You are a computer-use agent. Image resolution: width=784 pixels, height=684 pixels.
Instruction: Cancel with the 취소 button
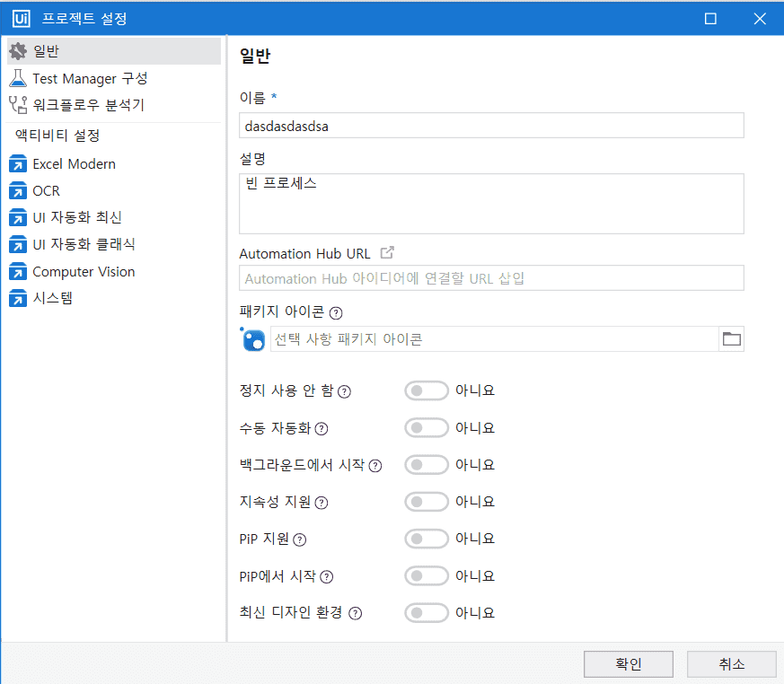point(732,664)
